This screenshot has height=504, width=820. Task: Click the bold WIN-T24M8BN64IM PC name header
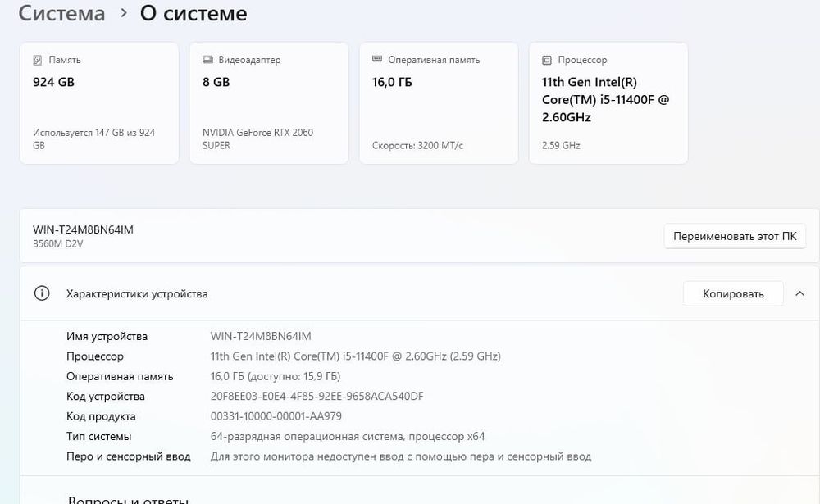click(x=83, y=229)
